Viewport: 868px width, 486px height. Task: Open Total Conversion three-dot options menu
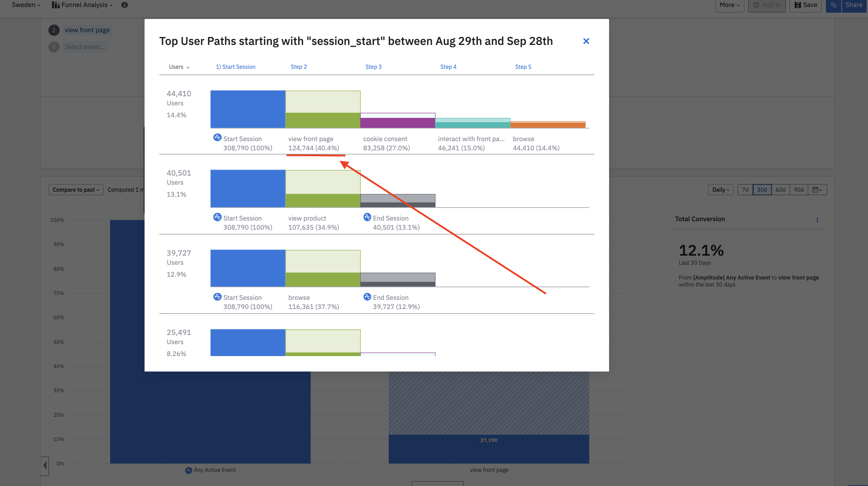click(817, 220)
